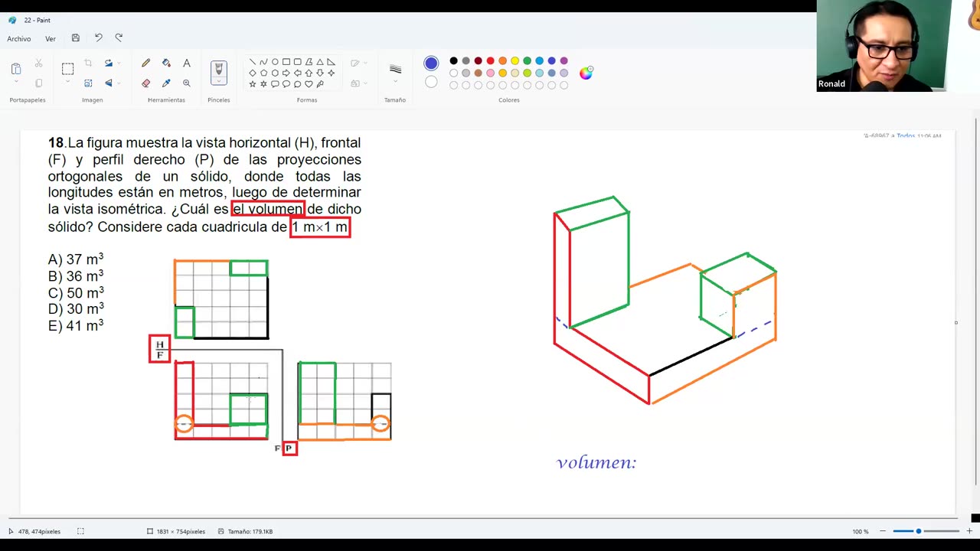Choose the yellow color swatch
Viewport: 980px width, 551px height.
click(514, 60)
